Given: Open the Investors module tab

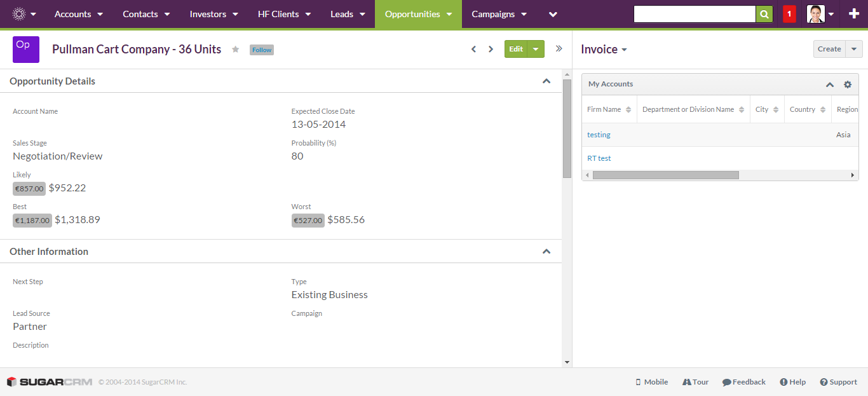Looking at the screenshot, I should (x=208, y=14).
